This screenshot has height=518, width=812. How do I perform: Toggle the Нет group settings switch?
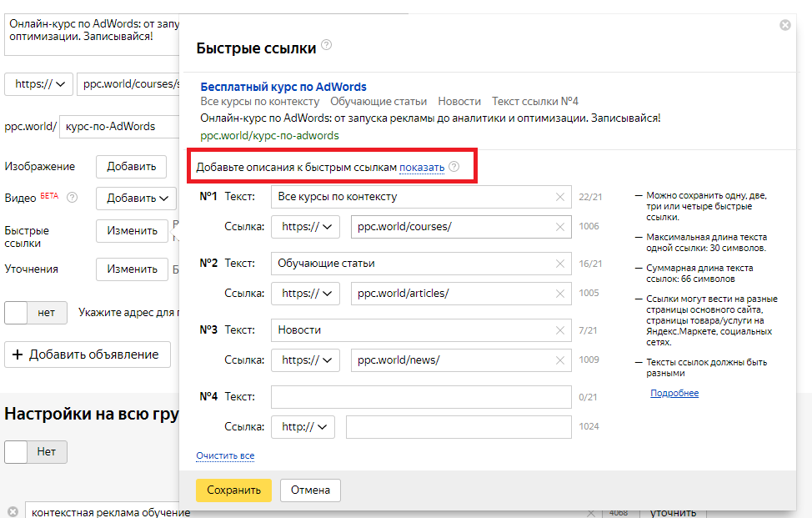[35, 452]
